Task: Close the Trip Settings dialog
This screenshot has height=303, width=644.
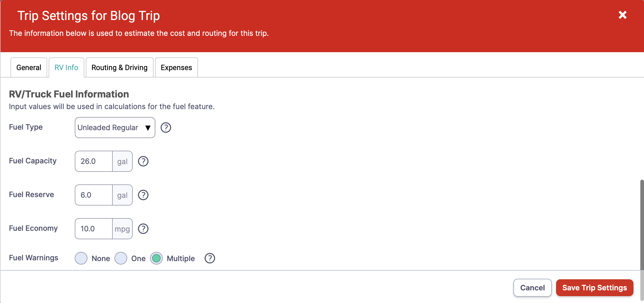Action: coord(622,15)
